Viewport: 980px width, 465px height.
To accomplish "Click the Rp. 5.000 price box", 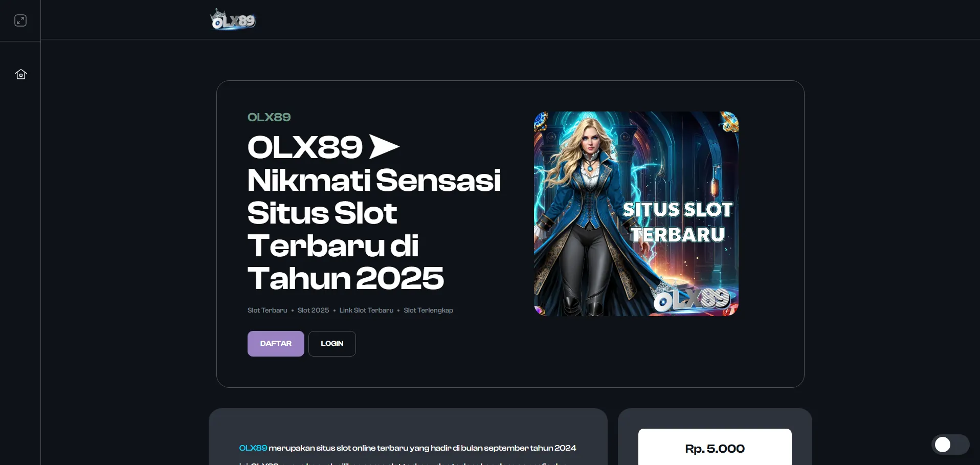I will (x=715, y=448).
